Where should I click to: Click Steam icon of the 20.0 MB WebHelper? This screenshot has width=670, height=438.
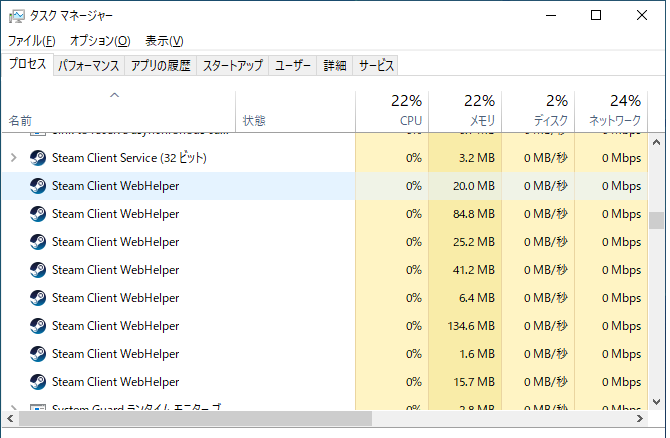(38, 186)
